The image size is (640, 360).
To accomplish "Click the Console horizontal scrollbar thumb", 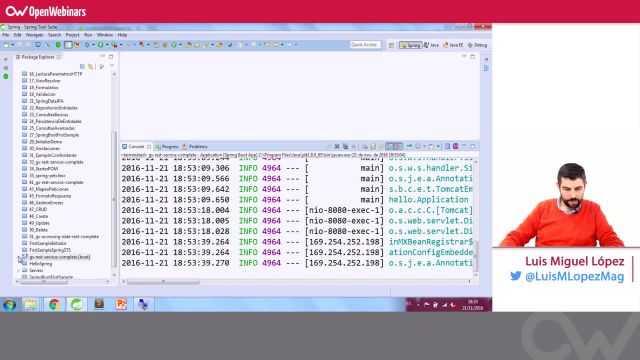I will (163, 282).
